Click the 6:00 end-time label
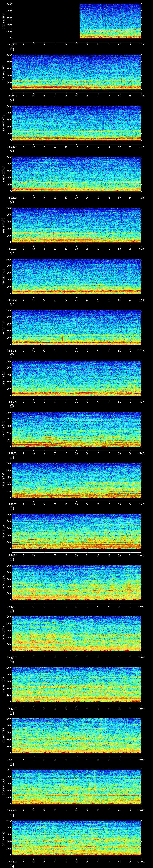153x868 pixels. (x=141, y=96)
